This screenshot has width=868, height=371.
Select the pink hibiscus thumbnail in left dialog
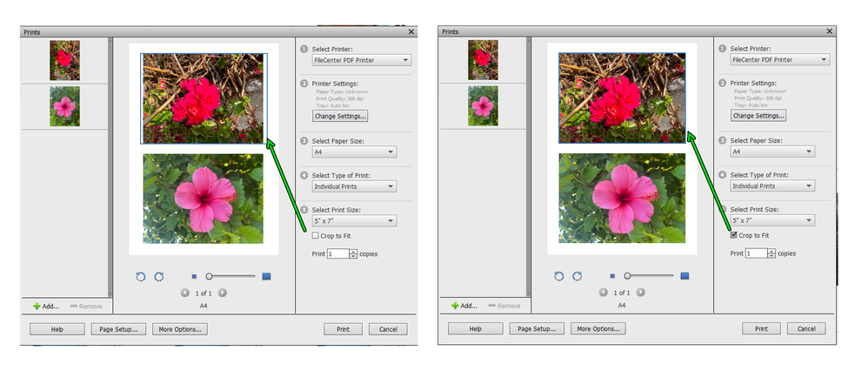(x=64, y=106)
